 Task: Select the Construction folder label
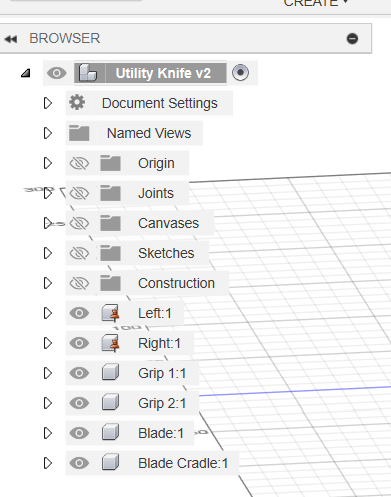pos(176,283)
